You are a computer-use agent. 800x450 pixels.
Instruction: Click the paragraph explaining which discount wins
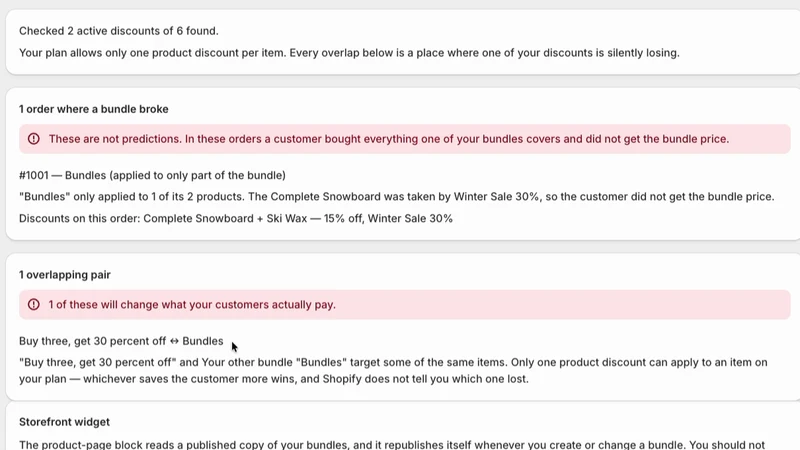tap(393, 370)
